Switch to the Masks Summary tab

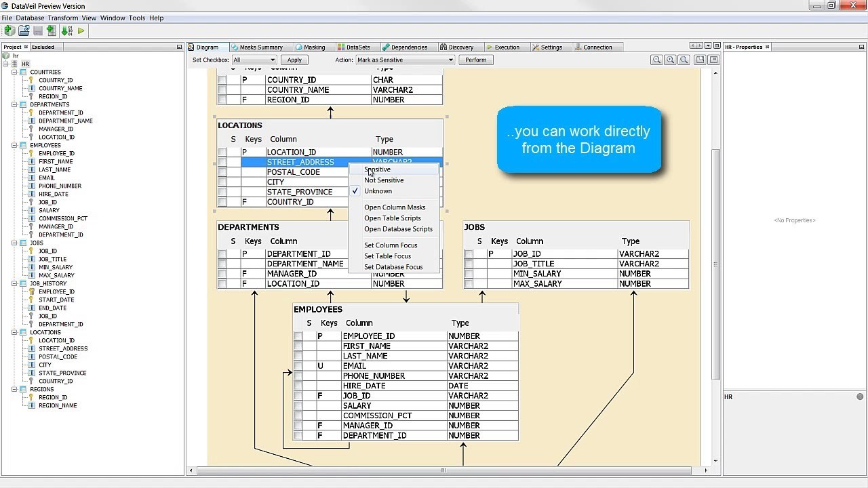tap(260, 47)
